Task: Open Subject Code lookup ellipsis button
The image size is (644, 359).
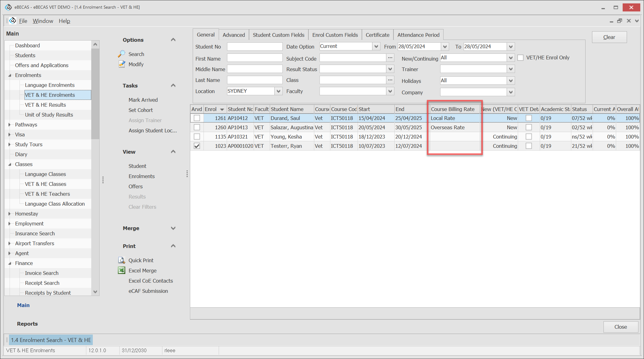Action: (x=390, y=58)
